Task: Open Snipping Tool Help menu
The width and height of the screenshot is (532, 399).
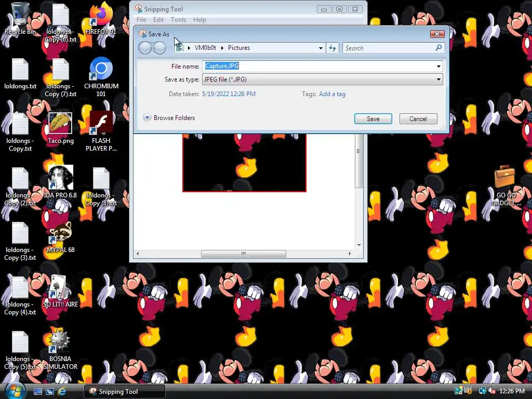Action: [x=199, y=20]
